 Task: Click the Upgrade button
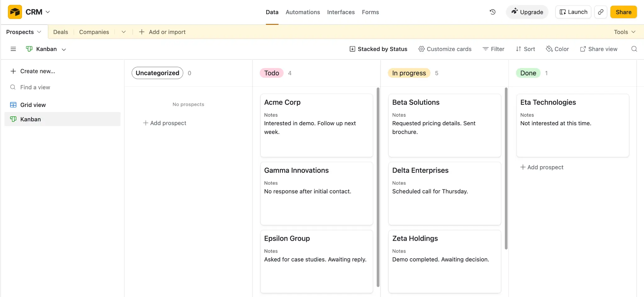tap(527, 12)
